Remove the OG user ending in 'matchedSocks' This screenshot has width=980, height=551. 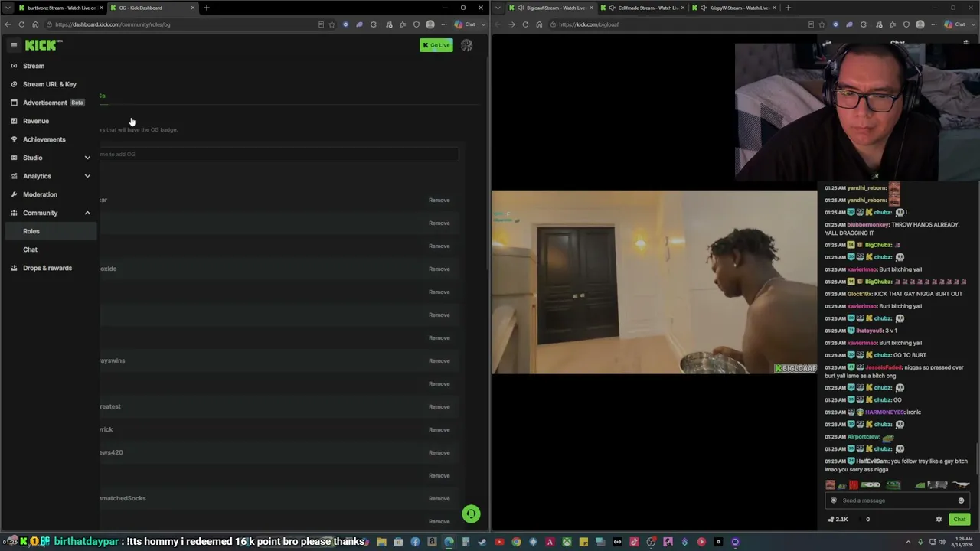point(439,498)
